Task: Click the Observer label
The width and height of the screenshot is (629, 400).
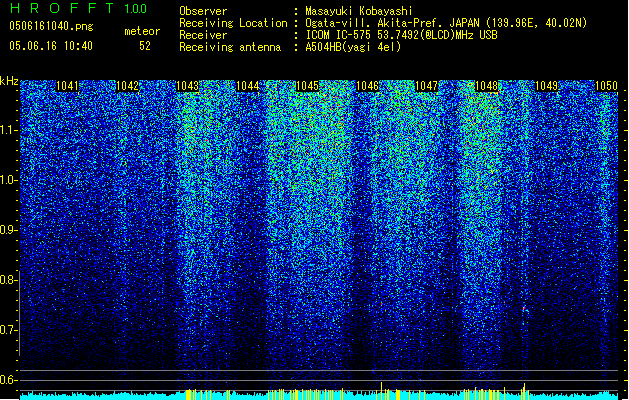Action: coord(203,11)
